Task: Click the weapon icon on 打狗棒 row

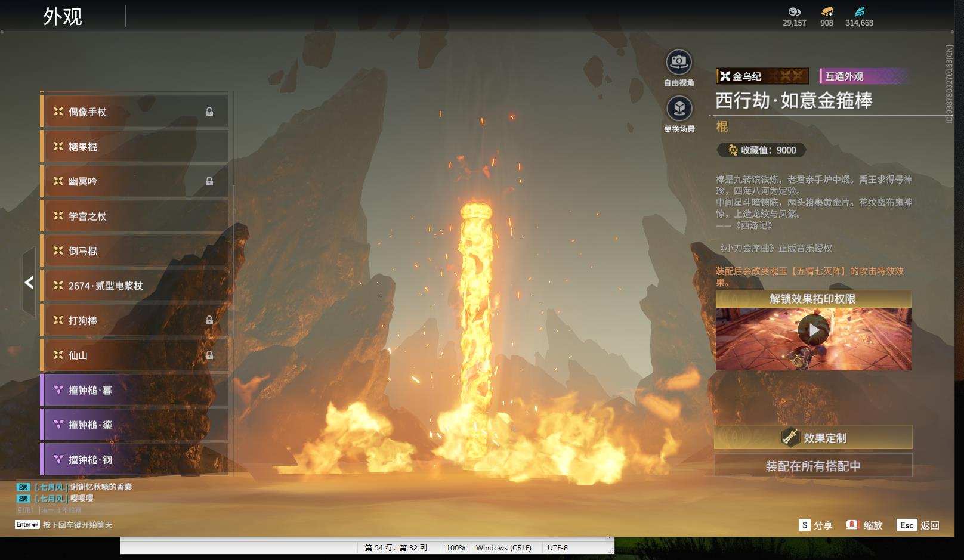Action: point(58,320)
